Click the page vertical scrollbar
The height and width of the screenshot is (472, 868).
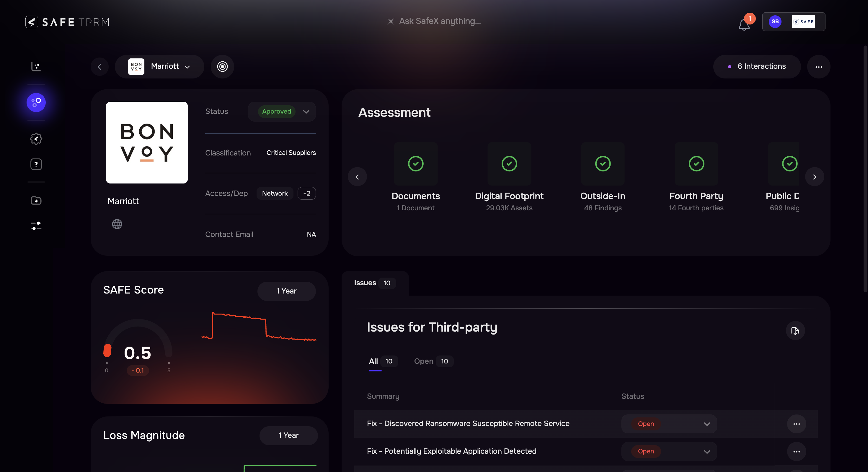point(865,168)
